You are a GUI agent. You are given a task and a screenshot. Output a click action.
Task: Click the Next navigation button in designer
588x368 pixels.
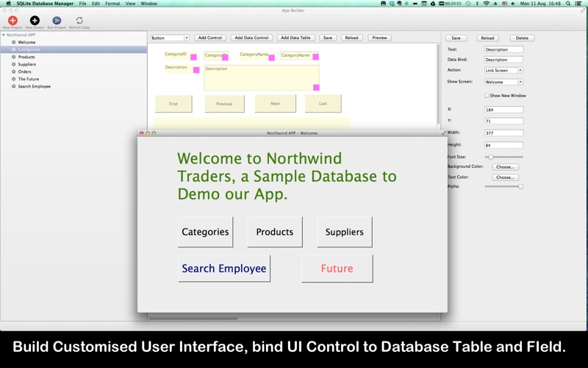click(x=275, y=103)
